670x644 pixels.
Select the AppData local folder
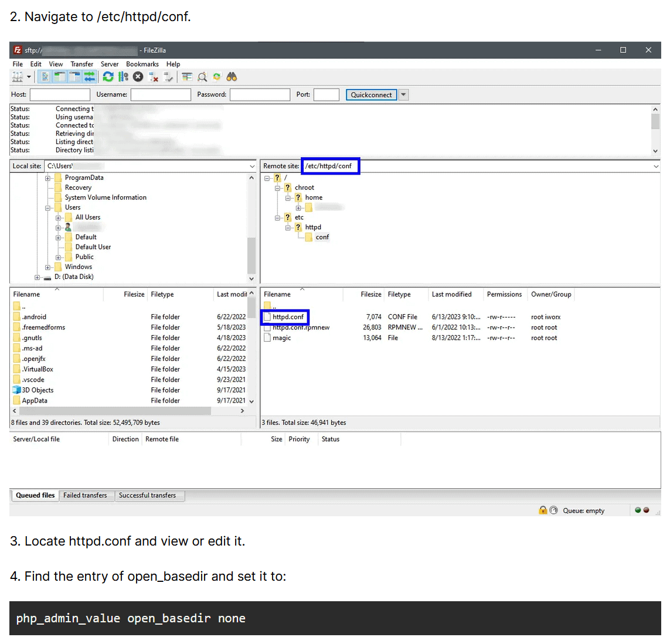35,401
